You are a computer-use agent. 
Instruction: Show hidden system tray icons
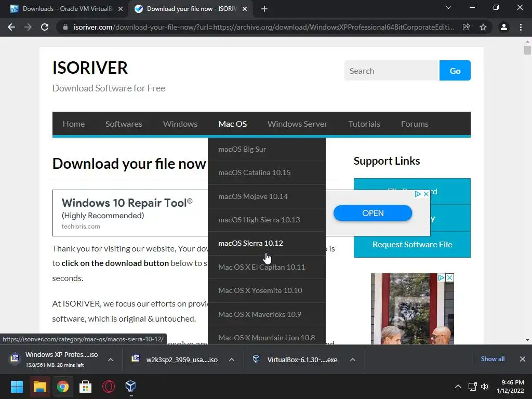click(458, 387)
